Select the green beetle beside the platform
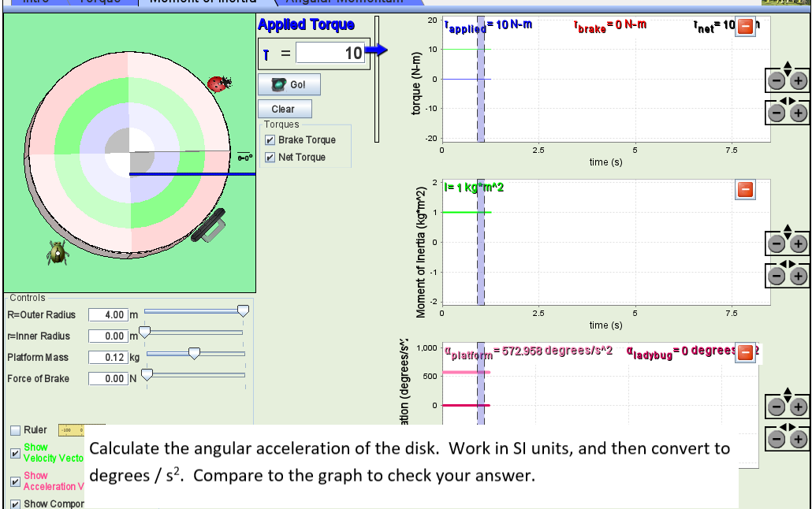 pos(58,252)
